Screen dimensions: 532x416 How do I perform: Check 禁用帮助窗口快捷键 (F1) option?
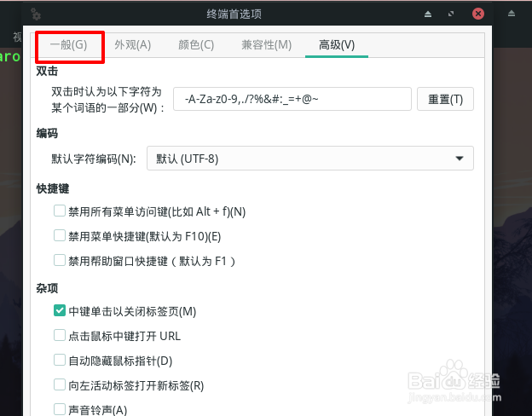click(x=60, y=261)
